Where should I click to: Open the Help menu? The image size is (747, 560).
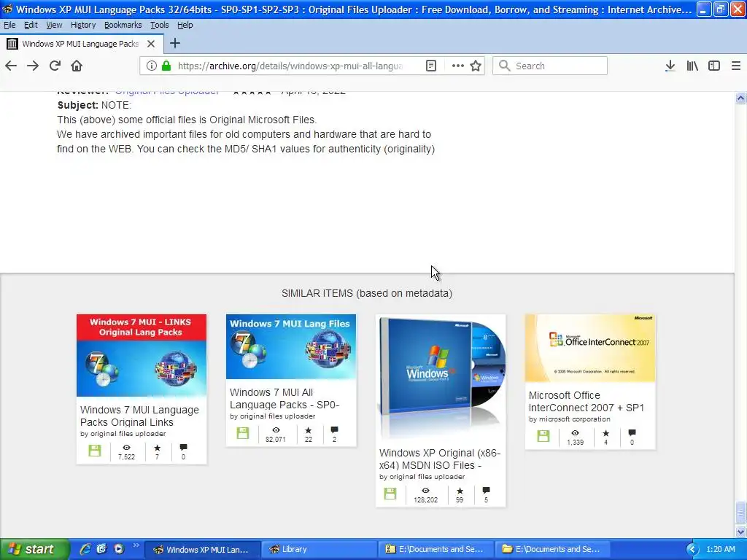(185, 25)
